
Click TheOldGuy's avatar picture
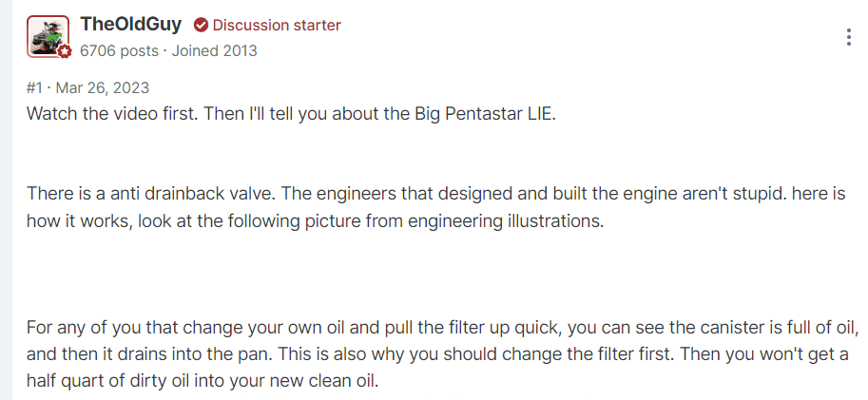coord(48,36)
